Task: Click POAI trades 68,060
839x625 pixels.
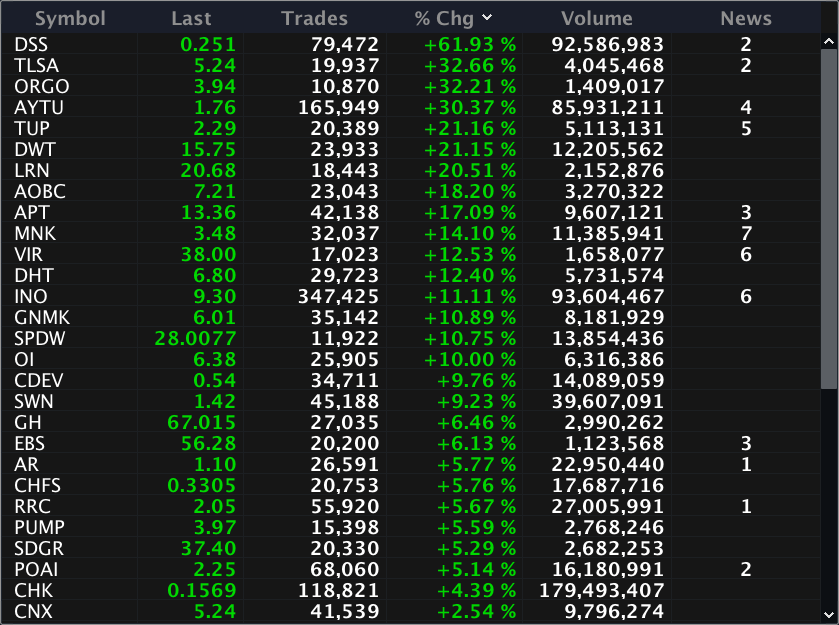Action: 345,569
